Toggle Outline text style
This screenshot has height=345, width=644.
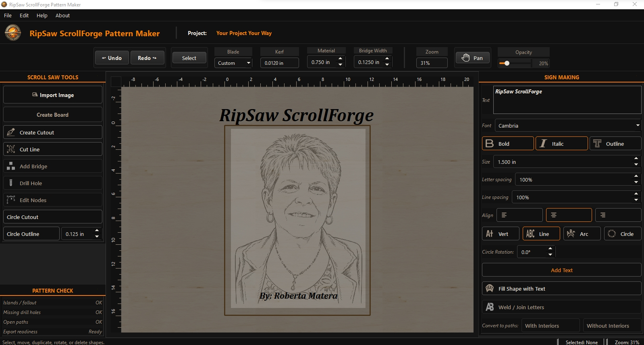[615, 143]
